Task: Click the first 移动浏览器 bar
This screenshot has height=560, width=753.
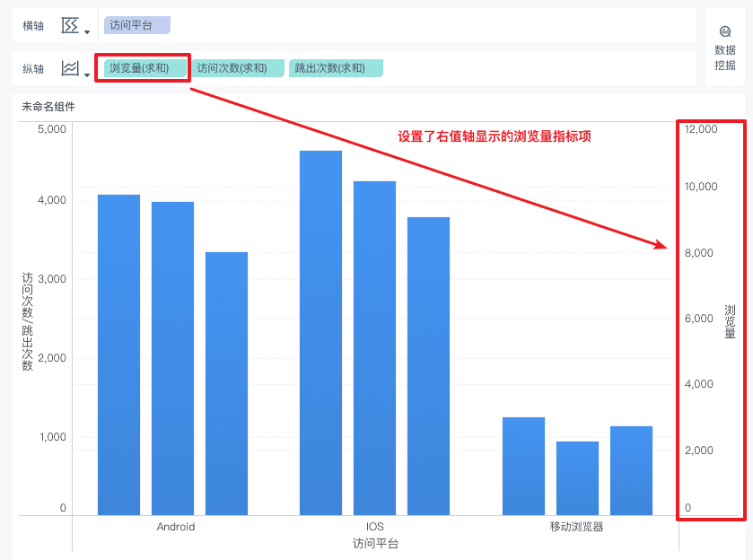Action: pyautogui.click(x=523, y=467)
